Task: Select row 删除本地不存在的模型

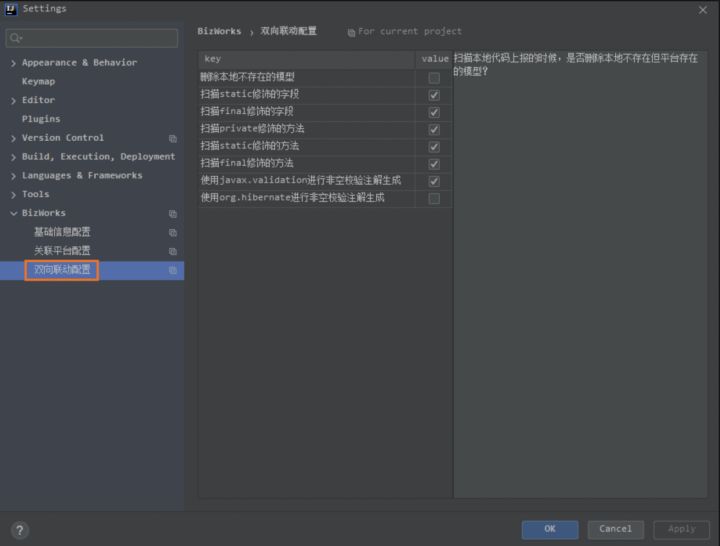Action: [x=325, y=78]
